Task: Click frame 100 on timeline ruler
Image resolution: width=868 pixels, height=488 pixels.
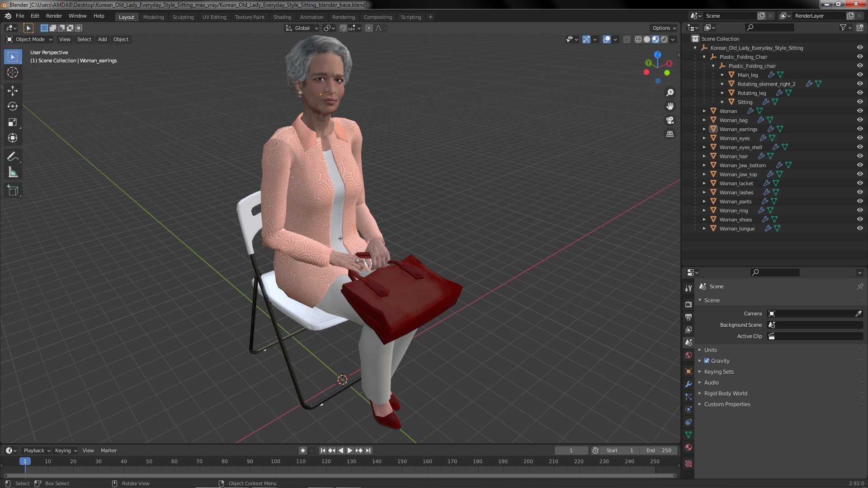Action: (x=275, y=462)
